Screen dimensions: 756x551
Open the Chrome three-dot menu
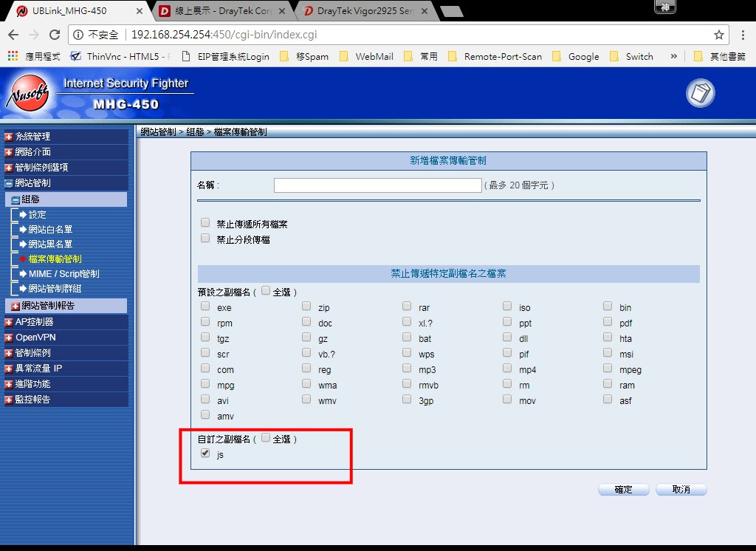[x=743, y=35]
